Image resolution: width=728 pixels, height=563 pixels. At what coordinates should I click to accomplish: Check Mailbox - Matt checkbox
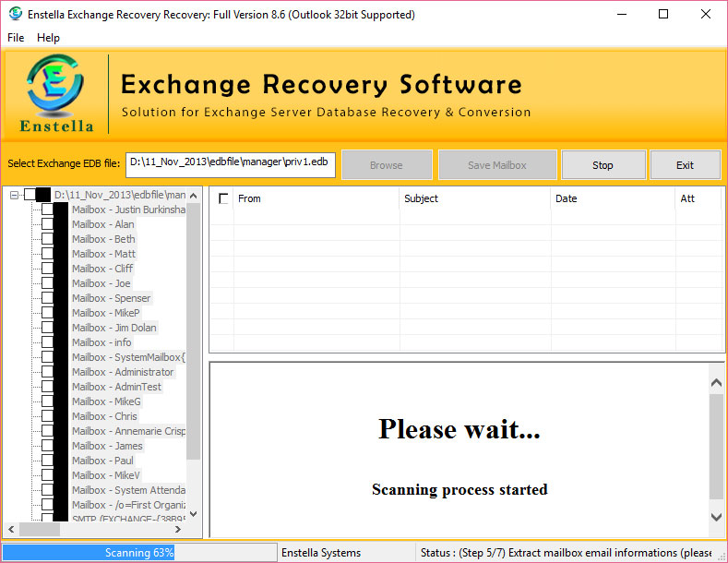pos(47,254)
